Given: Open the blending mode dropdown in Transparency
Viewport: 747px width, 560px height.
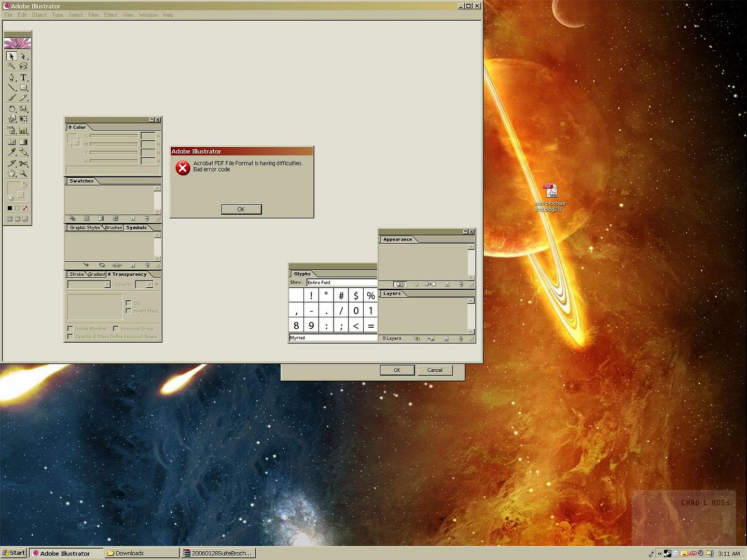Looking at the screenshot, I should tap(107, 284).
